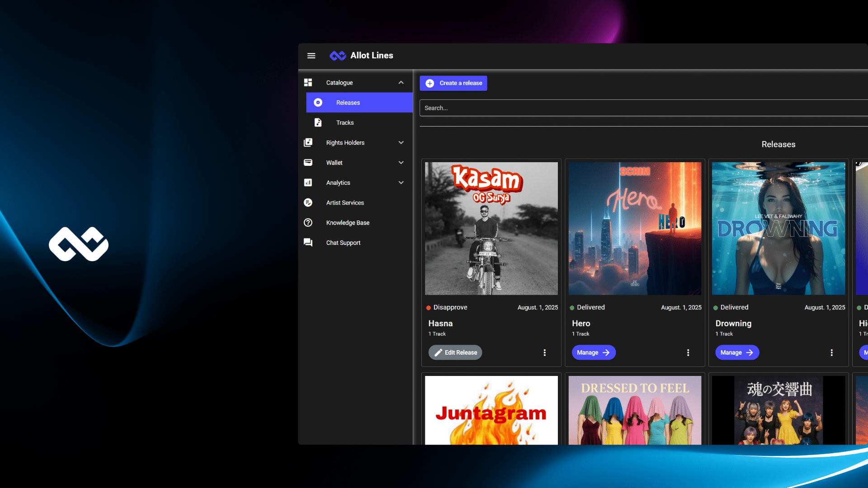Open Chat Support chat icon
This screenshot has height=488, width=868.
308,243
